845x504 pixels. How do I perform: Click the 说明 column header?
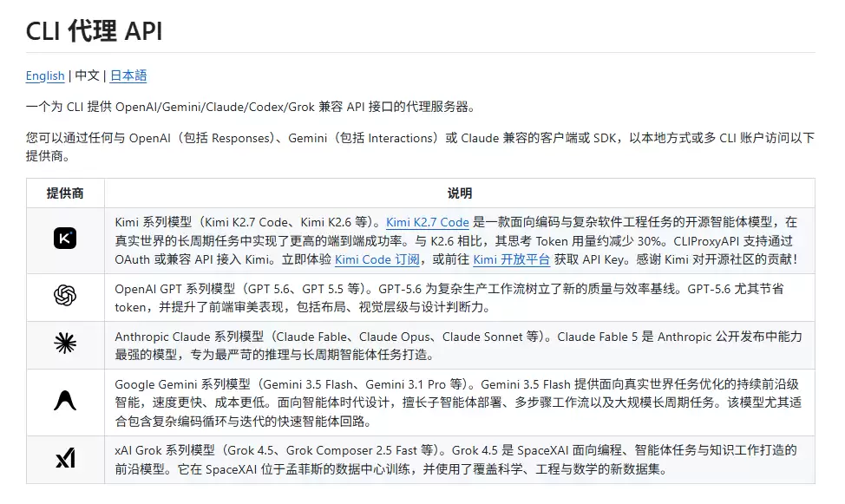459,193
